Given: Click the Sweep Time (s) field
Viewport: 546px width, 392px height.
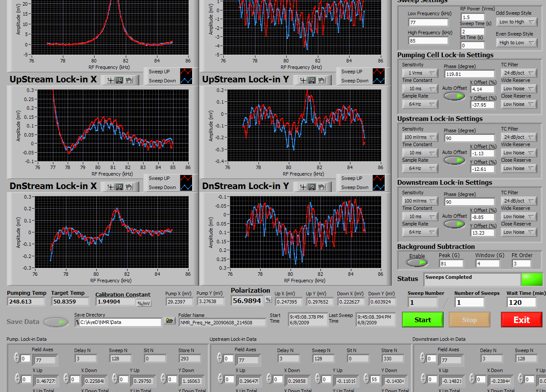Looking at the screenshot, I should (473, 32).
